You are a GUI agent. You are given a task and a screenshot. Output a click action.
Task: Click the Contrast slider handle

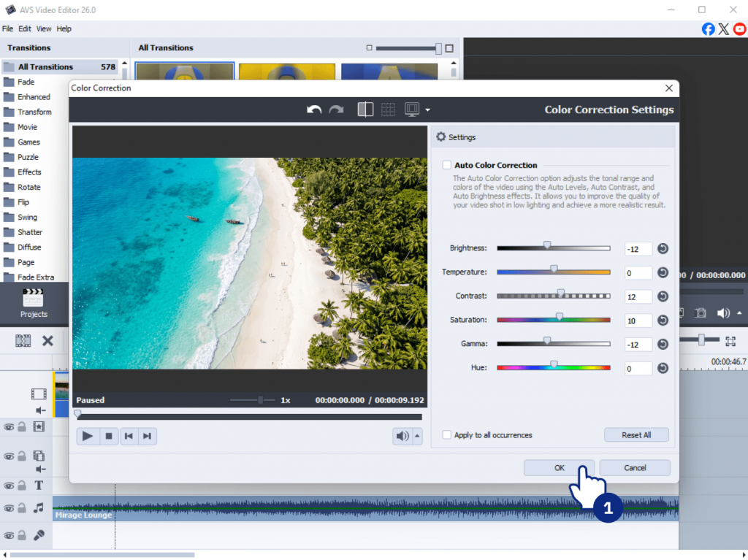click(x=561, y=294)
